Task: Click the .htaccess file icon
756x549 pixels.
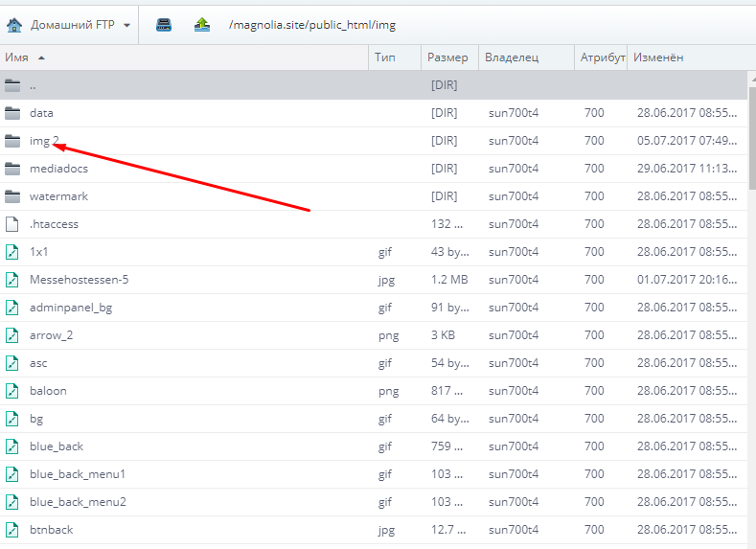Action: tap(12, 224)
